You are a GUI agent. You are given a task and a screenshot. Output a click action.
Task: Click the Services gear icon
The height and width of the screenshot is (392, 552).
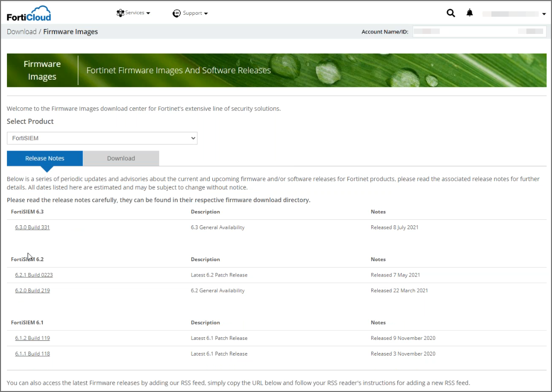tap(120, 13)
